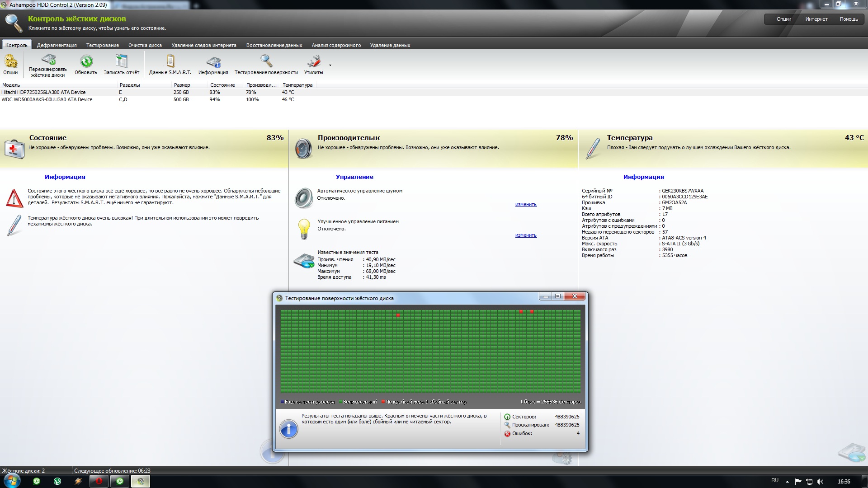Click Секторов value 488390625
The width and height of the screenshot is (868, 488).
coord(567,417)
